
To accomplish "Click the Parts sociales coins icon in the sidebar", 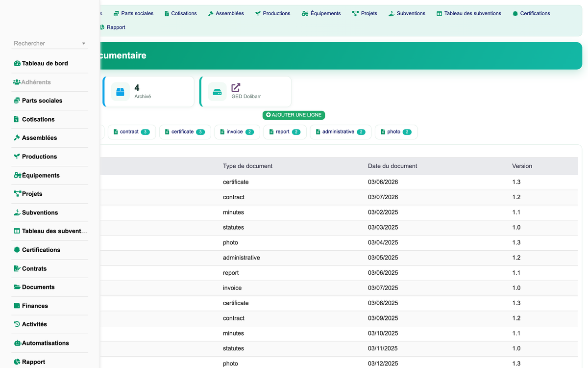I will pos(17,101).
